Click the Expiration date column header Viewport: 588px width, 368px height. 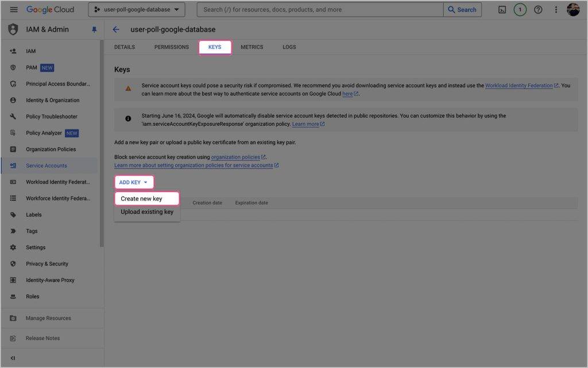click(252, 203)
